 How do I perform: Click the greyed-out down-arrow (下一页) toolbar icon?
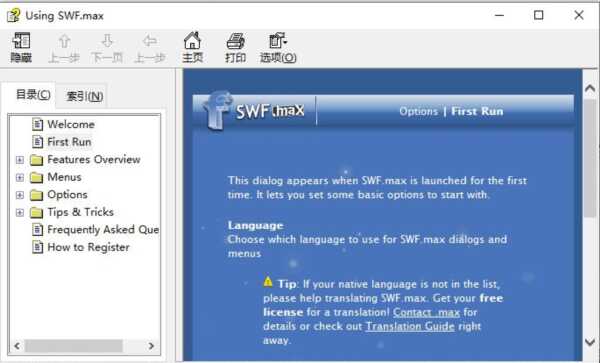coord(107,41)
